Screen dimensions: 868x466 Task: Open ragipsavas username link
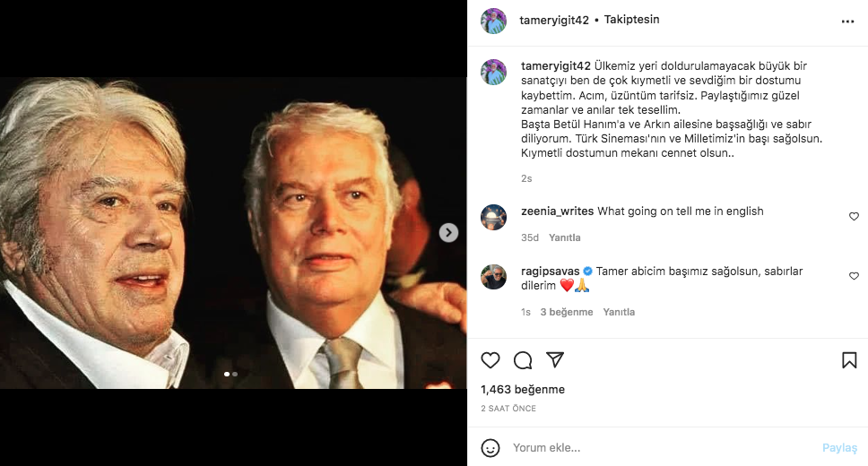550,271
